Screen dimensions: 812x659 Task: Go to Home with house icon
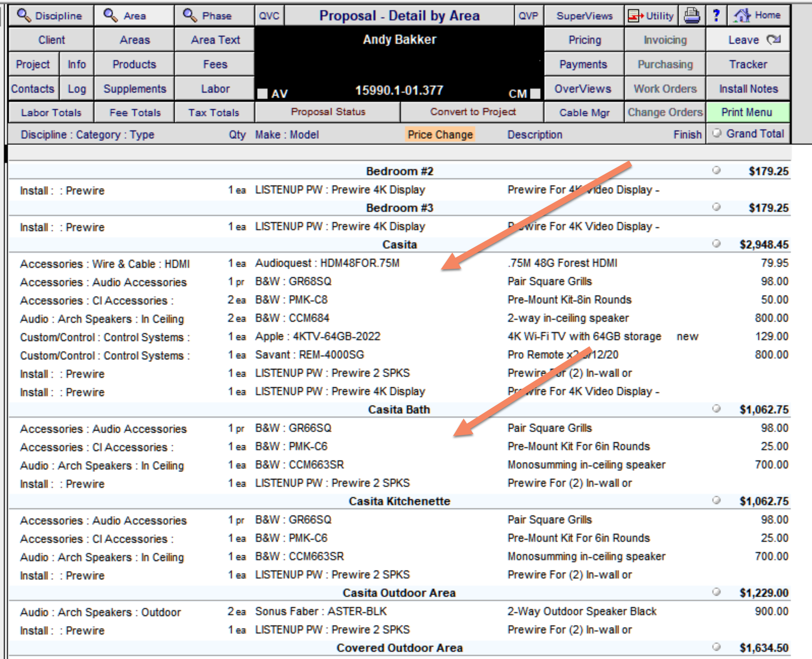[x=759, y=15]
